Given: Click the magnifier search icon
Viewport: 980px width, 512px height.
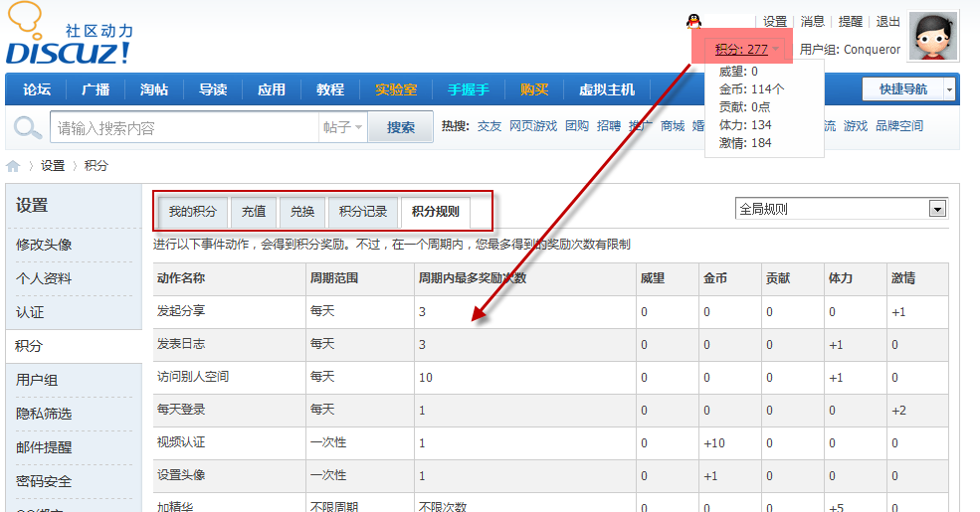Looking at the screenshot, I should (27, 127).
